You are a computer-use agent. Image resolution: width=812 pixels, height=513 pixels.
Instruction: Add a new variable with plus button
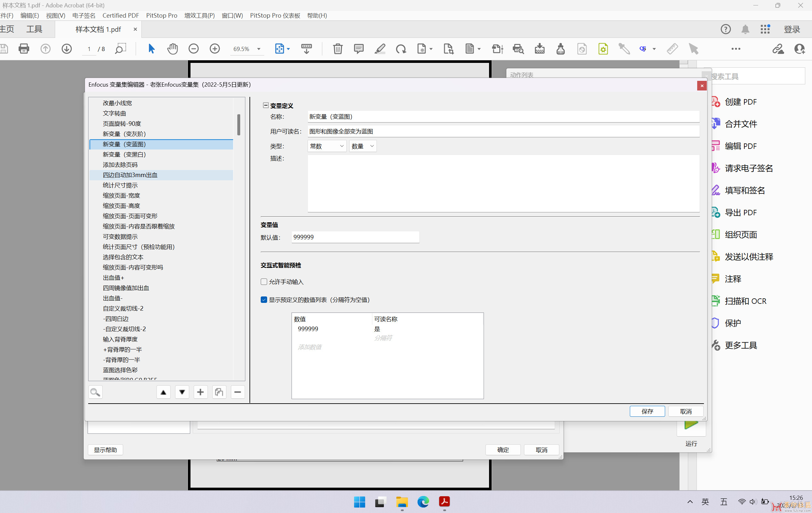tap(200, 392)
